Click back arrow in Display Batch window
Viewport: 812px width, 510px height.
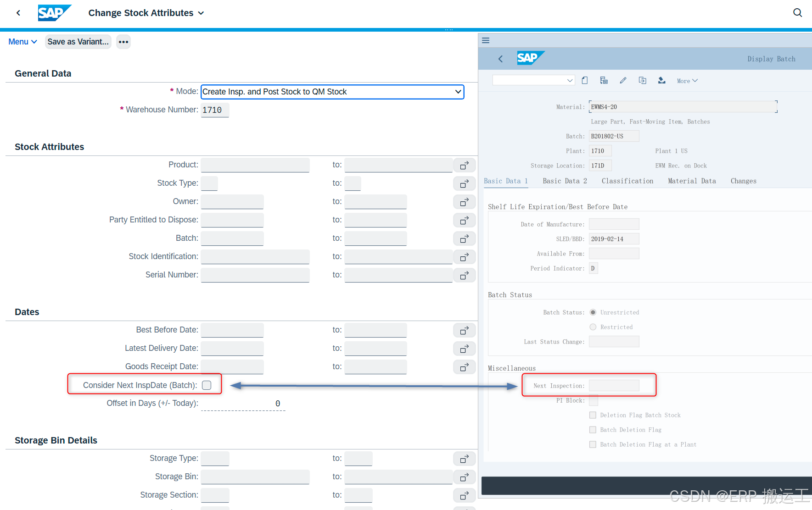click(500, 59)
